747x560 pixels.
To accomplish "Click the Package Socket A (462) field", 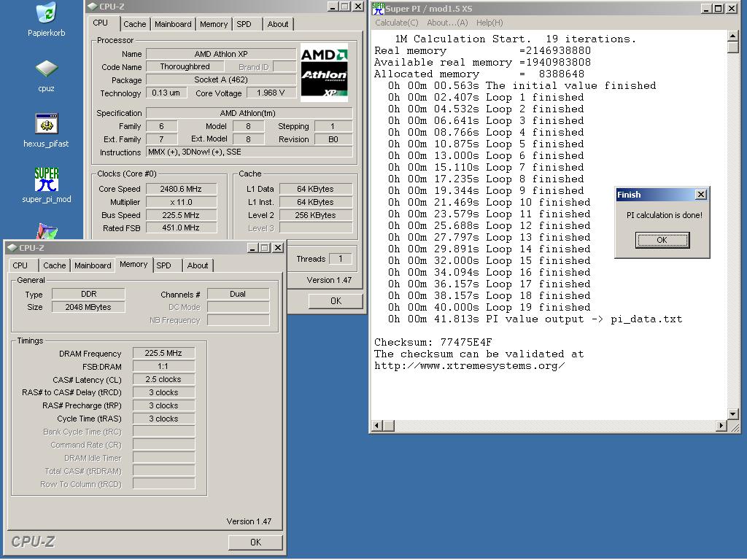I will tap(220, 79).
